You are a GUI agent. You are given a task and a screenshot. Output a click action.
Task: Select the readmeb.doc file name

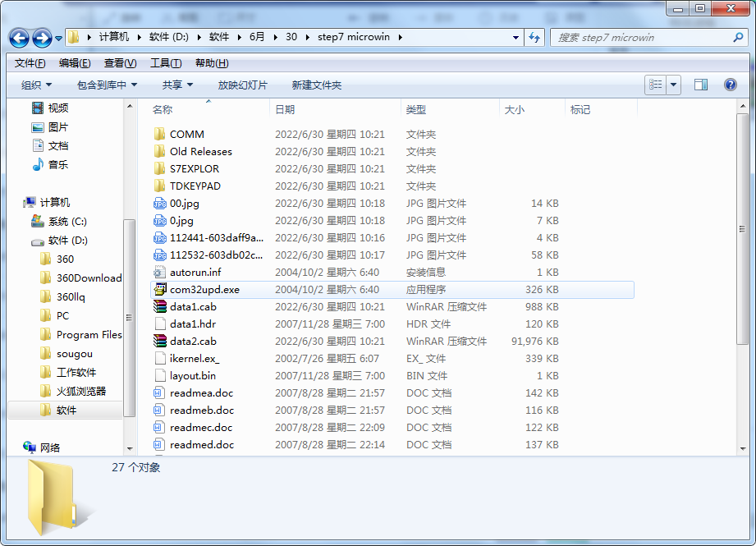point(202,410)
